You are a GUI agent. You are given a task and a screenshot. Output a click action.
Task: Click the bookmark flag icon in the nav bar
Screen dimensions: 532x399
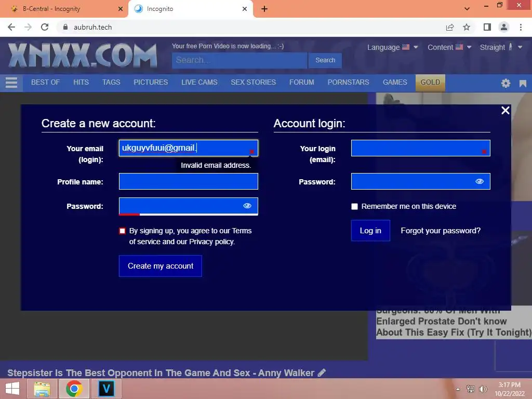point(523,83)
